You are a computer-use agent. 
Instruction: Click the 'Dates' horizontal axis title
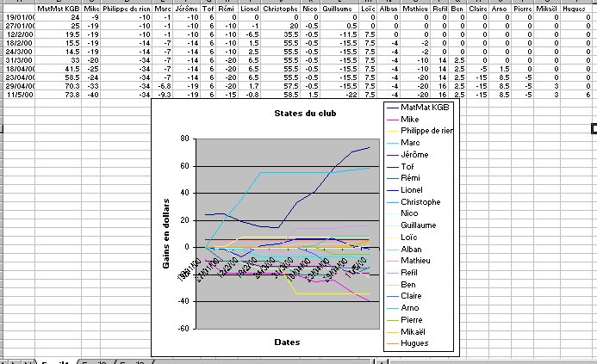[287, 342]
